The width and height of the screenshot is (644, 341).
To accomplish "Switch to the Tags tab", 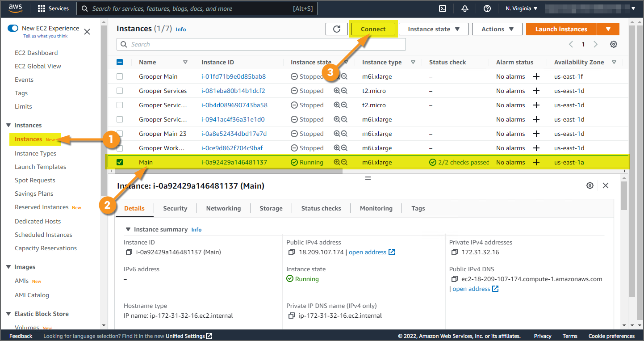I will (418, 208).
